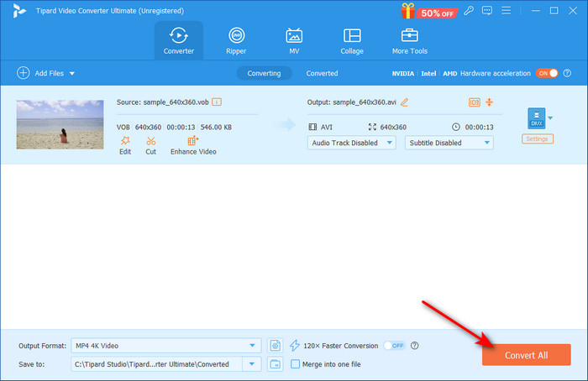Open Output Format MP4 4K Video dropdown
Viewport: 588px width, 381px height.
[165, 346]
